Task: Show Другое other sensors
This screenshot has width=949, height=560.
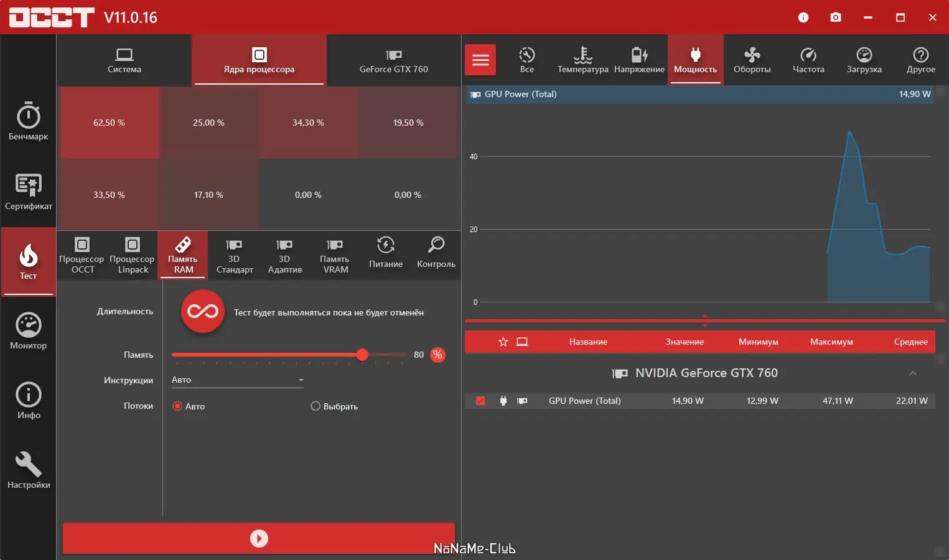Action: tap(921, 60)
